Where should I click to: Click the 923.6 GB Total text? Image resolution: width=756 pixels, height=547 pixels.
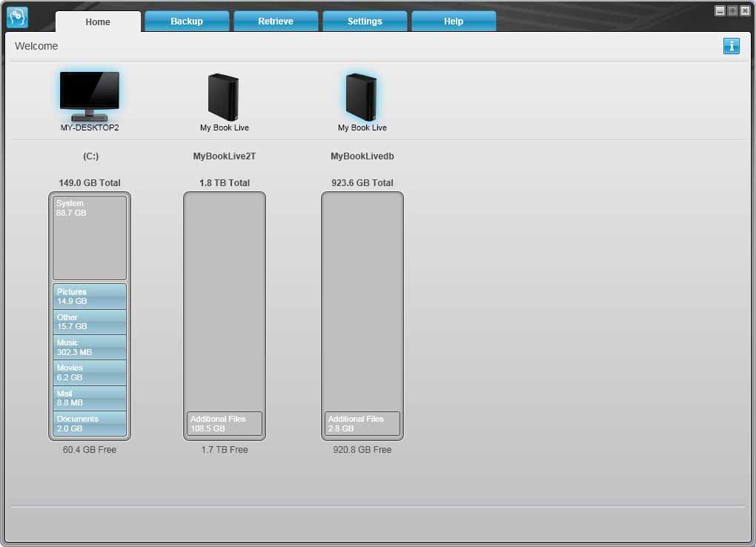(x=362, y=183)
